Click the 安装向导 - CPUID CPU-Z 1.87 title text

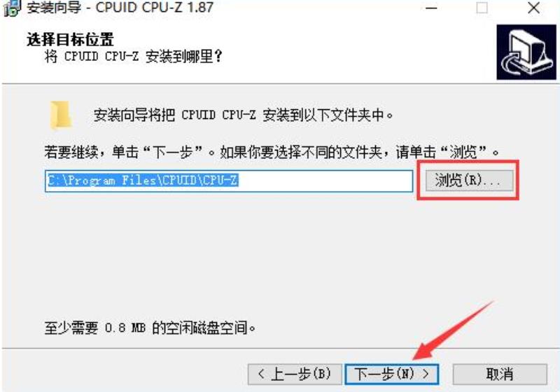pos(120,8)
